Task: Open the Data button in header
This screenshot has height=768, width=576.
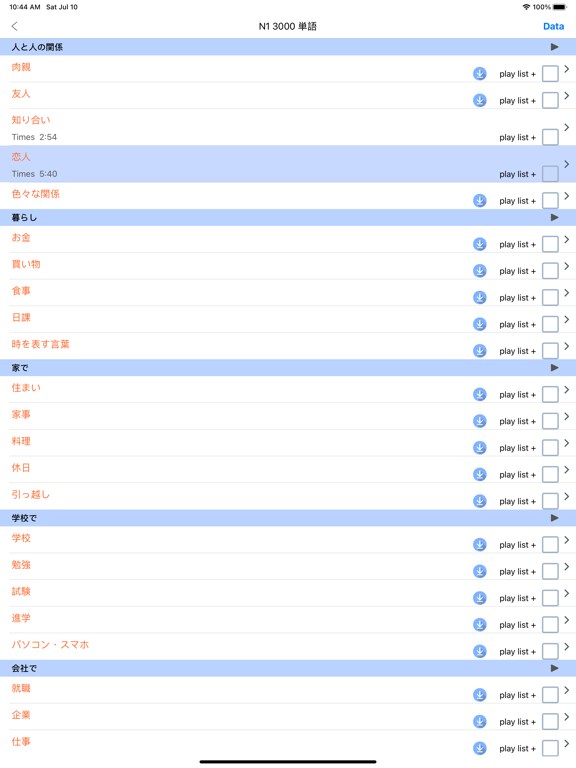Action: (553, 26)
